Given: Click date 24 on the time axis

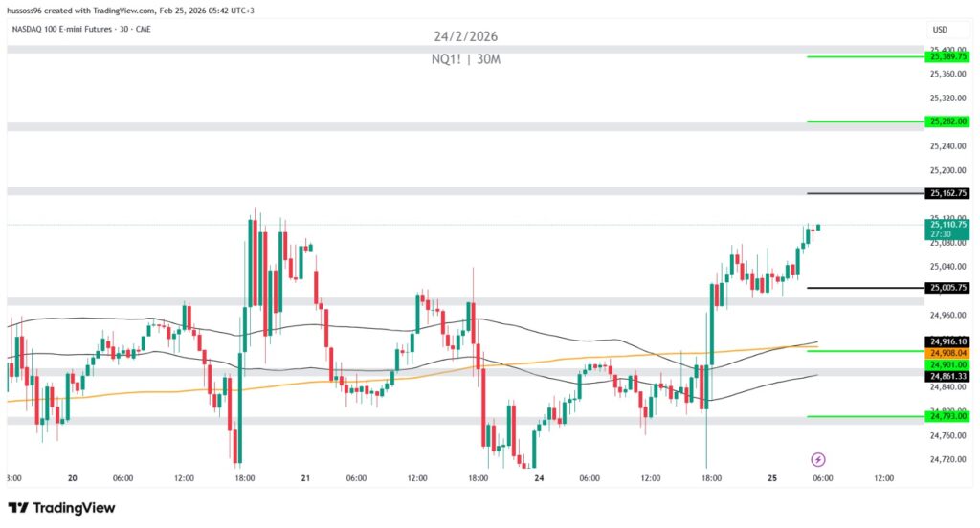Looking at the screenshot, I should pyautogui.click(x=539, y=478).
